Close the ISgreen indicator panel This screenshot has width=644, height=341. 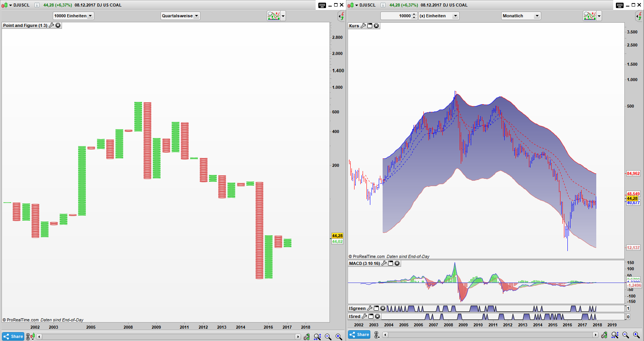click(383, 308)
